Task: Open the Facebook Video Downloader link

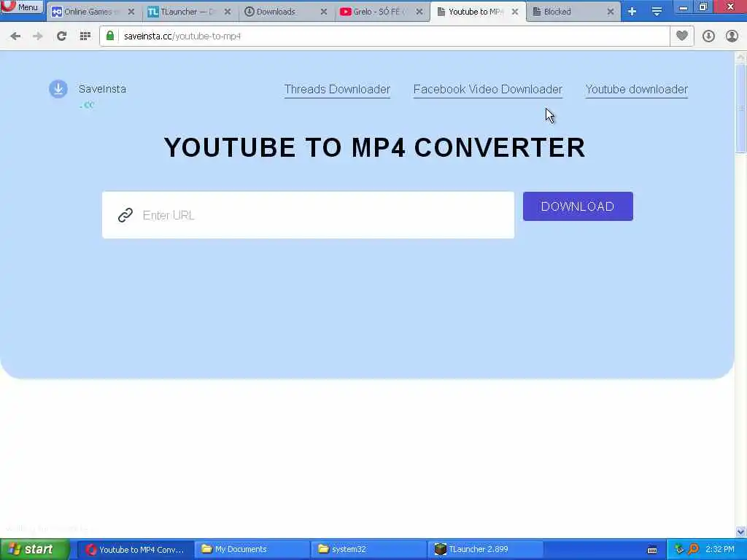Action: click(x=488, y=90)
